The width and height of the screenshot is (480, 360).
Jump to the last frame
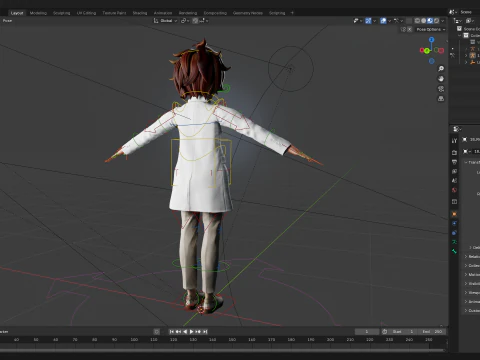click(205, 332)
